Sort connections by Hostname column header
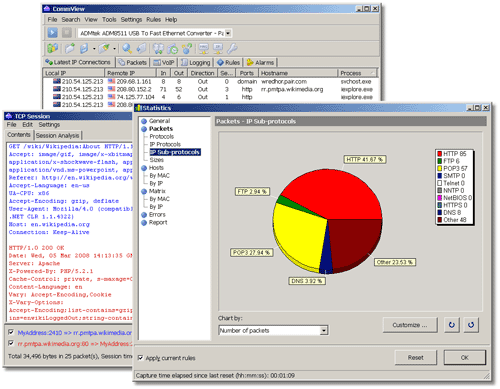Image resolution: width=500 pixels, height=389 pixels. pos(298,73)
